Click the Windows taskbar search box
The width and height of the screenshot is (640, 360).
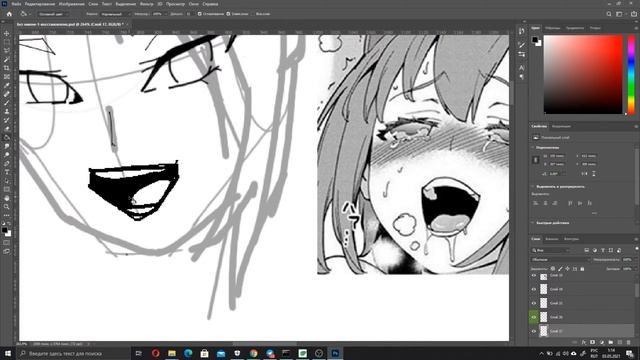[x=74, y=353]
